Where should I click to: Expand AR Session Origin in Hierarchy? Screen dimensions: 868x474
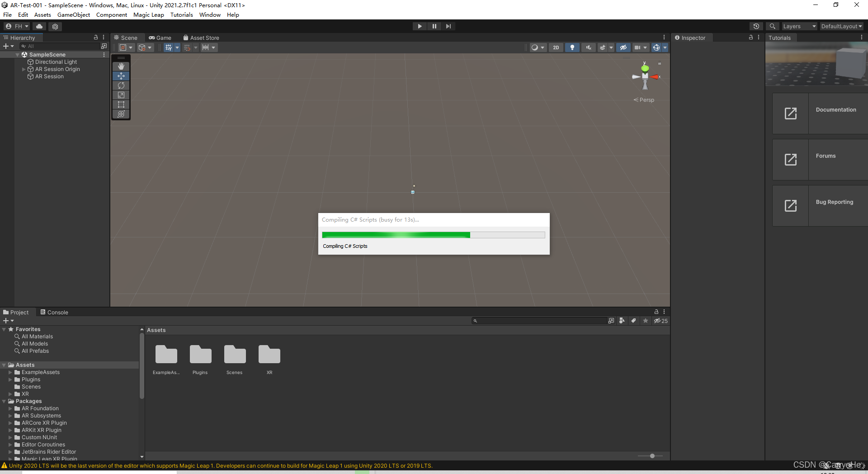tap(24, 69)
